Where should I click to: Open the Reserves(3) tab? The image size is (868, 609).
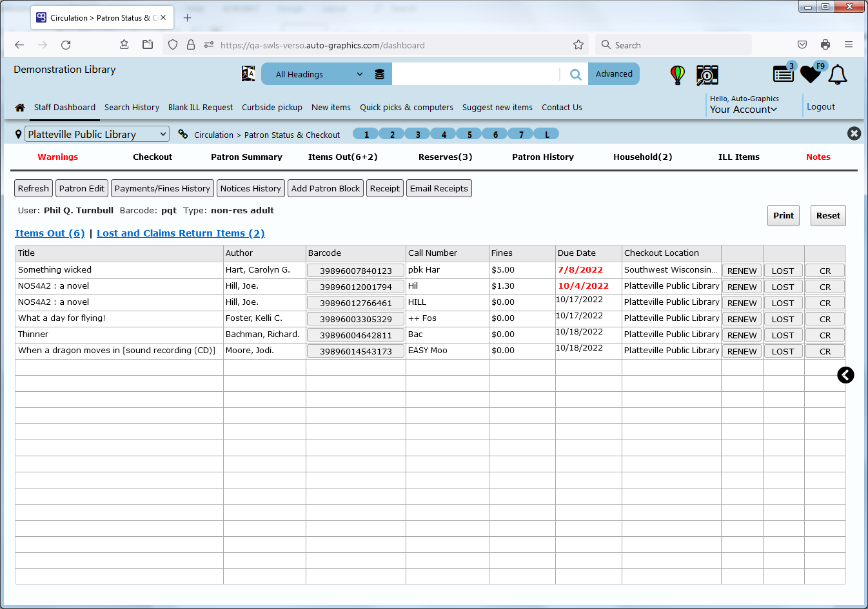[x=445, y=157]
